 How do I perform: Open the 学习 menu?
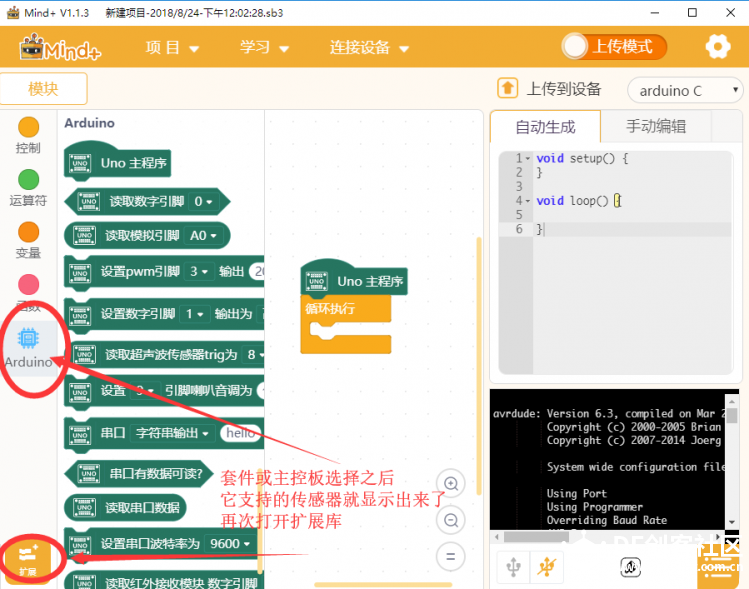(264, 47)
